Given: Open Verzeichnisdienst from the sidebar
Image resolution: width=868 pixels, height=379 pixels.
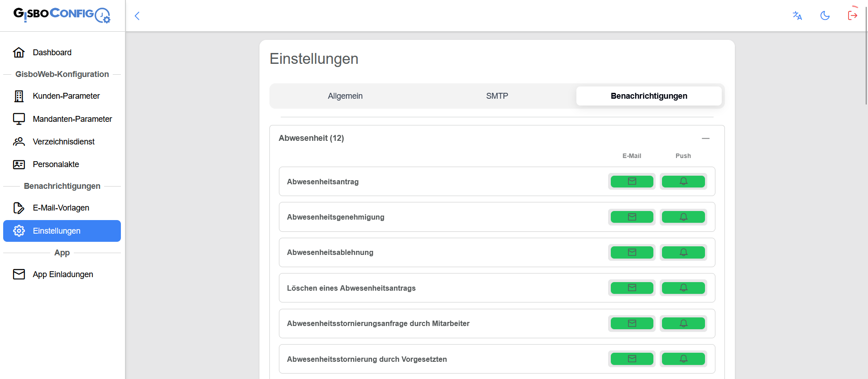Looking at the screenshot, I should click(62, 142).
